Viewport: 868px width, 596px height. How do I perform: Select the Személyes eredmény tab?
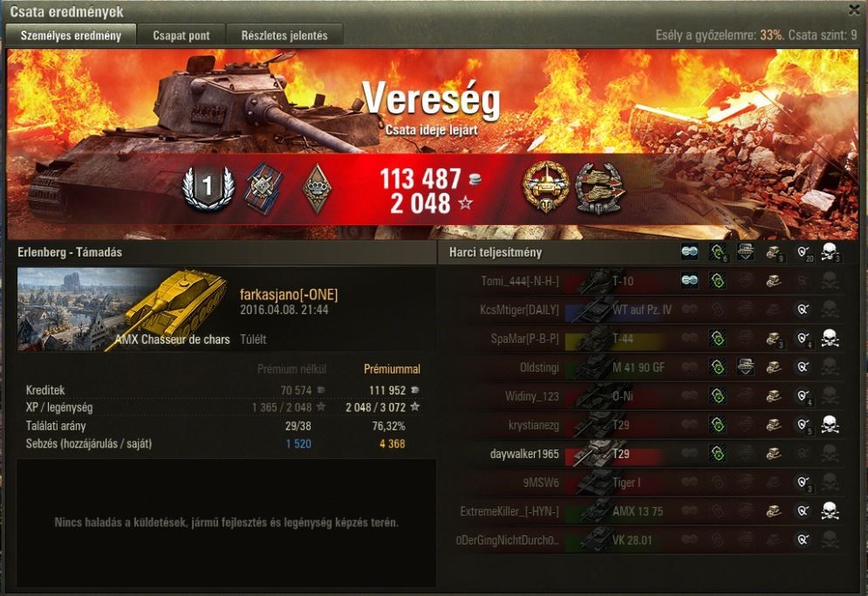[x=71, y=36]
